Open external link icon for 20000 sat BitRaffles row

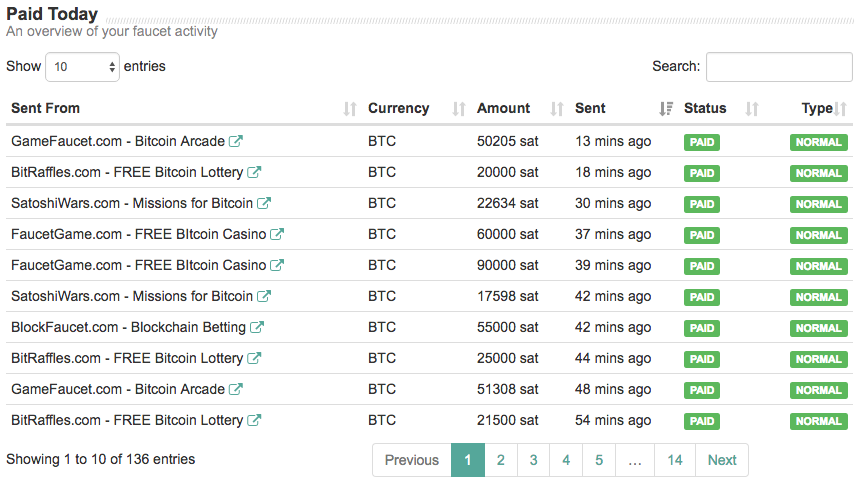coord(254,172)
